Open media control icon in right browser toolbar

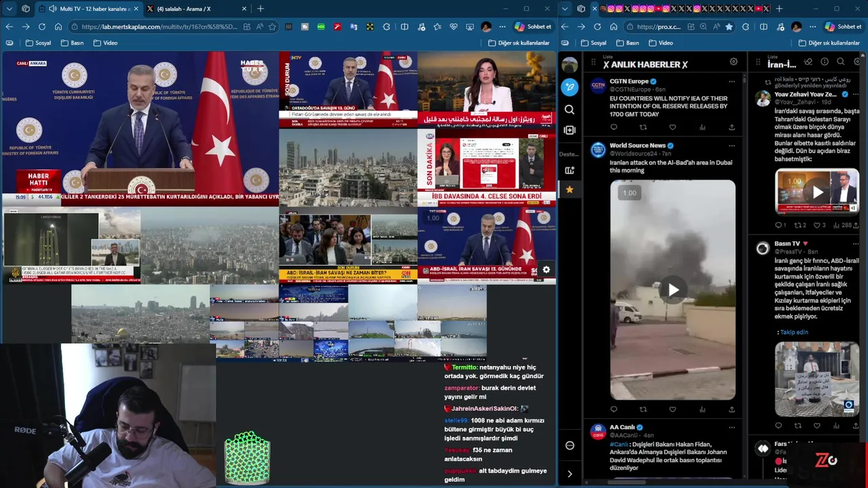(x=780, y=26)
